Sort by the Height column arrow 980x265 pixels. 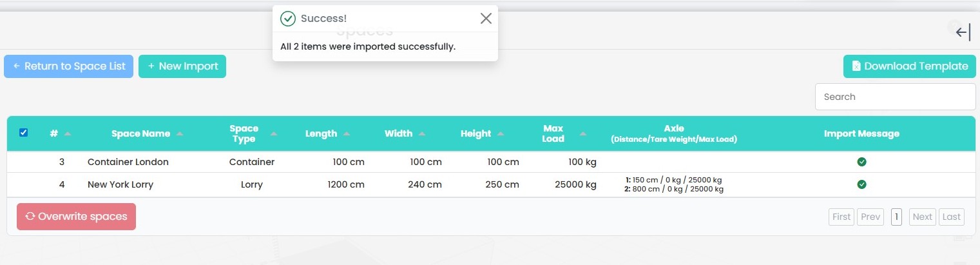(501, 133)
